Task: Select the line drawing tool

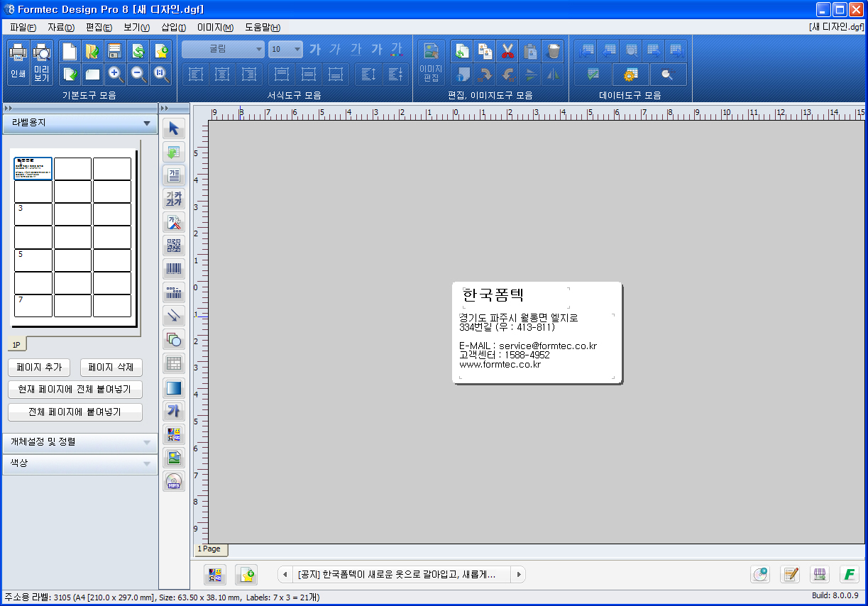Action: [x=174, y=316]
